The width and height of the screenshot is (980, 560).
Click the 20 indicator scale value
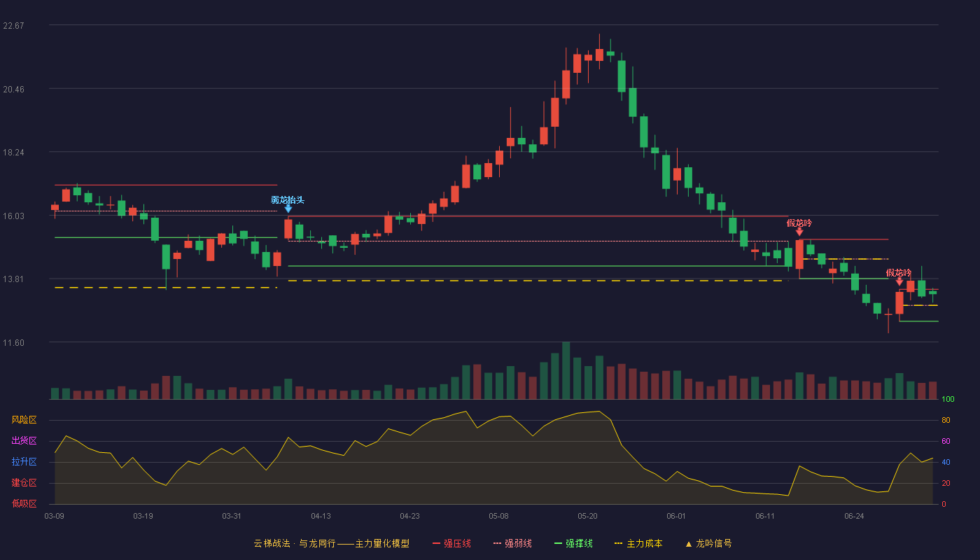click(x=945, y=483)
